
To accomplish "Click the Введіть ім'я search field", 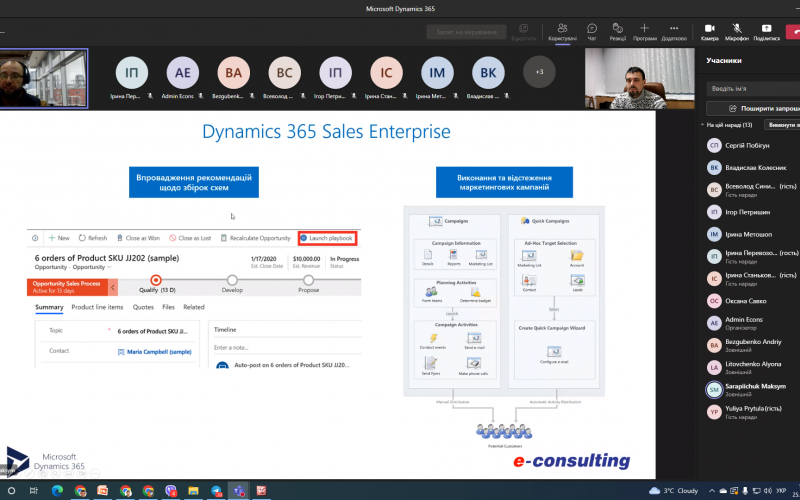I will [753, 88].
